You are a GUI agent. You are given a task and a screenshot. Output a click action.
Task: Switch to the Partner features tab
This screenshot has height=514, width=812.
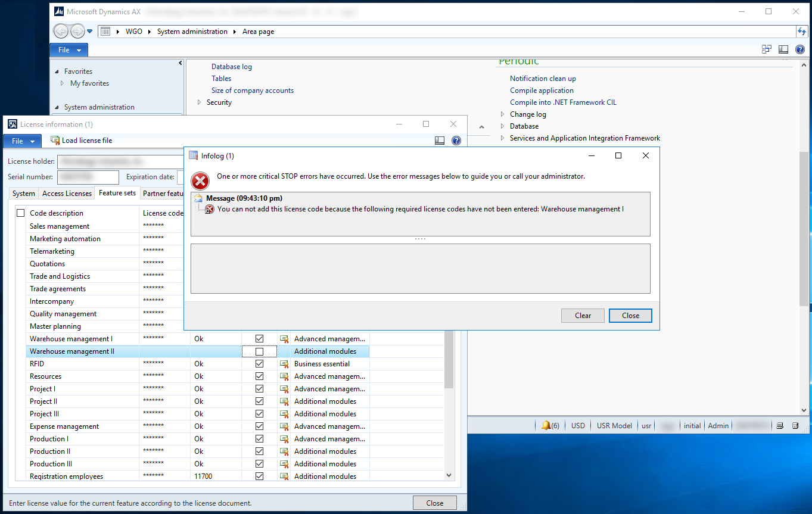point(163,194)
